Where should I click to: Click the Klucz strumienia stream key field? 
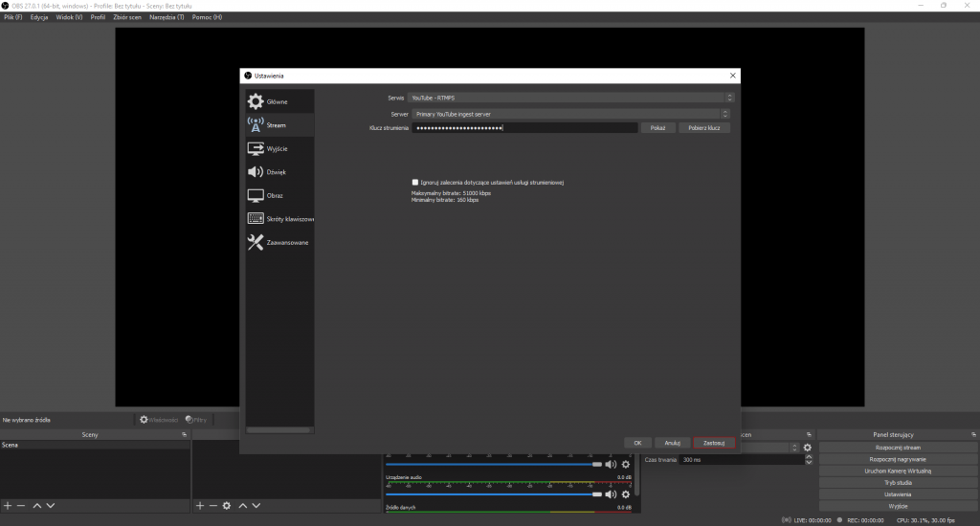point(524,127)
